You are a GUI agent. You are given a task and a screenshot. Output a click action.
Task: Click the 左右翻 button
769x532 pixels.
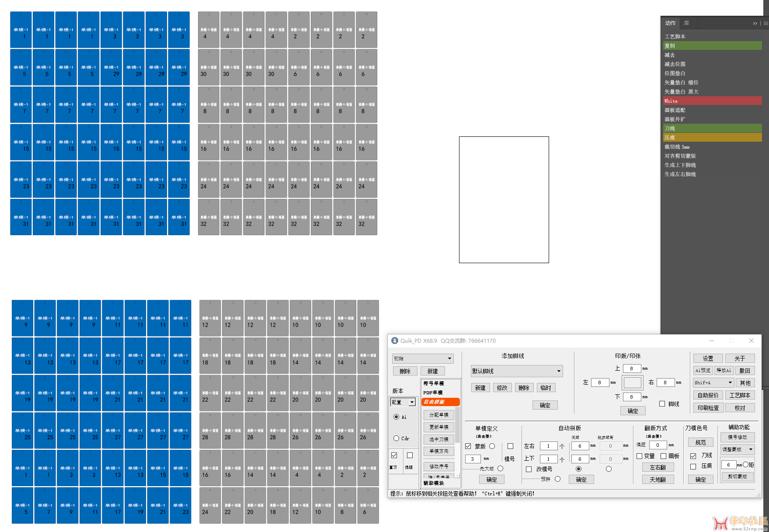coord(658,467)
